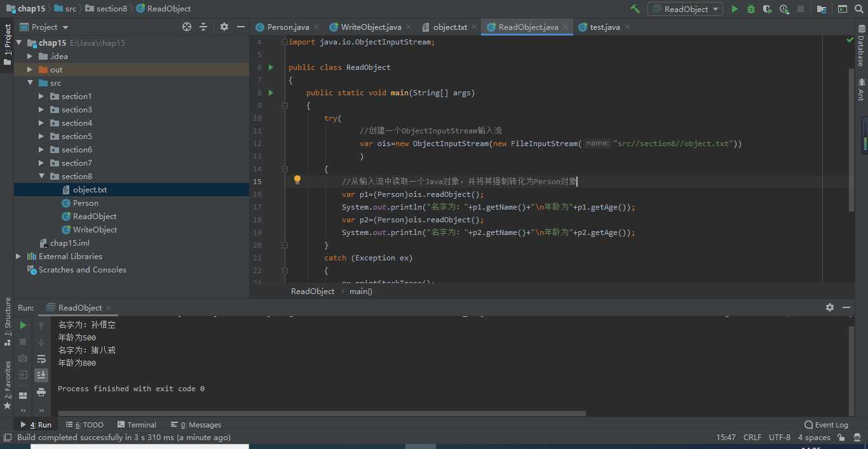
Task: Hide the Project tool window
Action: coord(241,27)
